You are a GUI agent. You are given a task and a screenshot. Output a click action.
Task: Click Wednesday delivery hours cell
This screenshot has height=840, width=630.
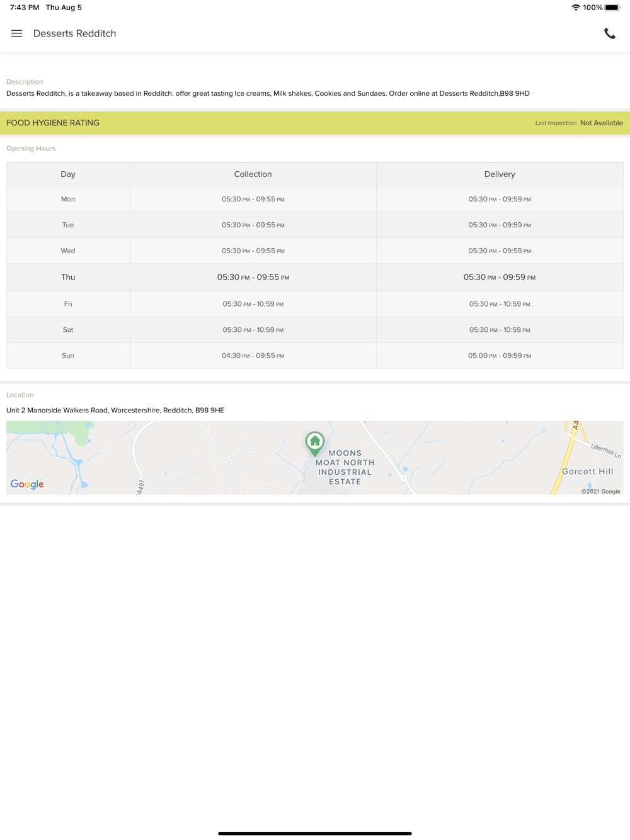coord(500,251)
